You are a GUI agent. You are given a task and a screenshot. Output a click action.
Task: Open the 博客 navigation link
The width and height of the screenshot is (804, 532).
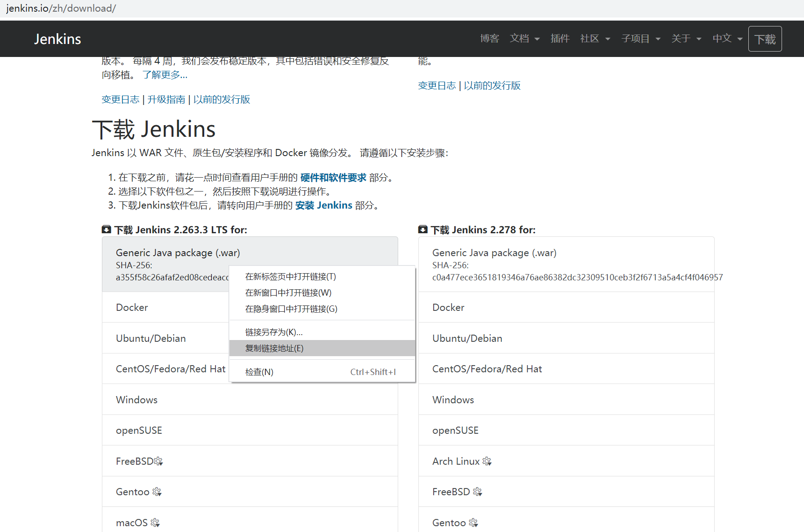[x=489, y=39]
